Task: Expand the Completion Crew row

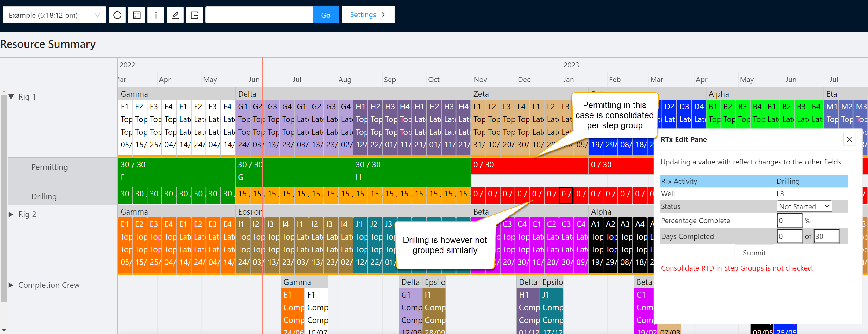Action: [11, 285]
